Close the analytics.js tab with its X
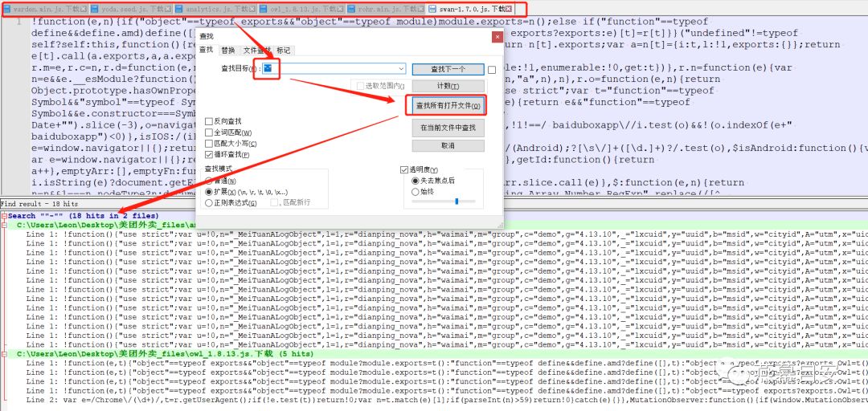The height and width of the screenshot is (411, 868). pos(252,9)
